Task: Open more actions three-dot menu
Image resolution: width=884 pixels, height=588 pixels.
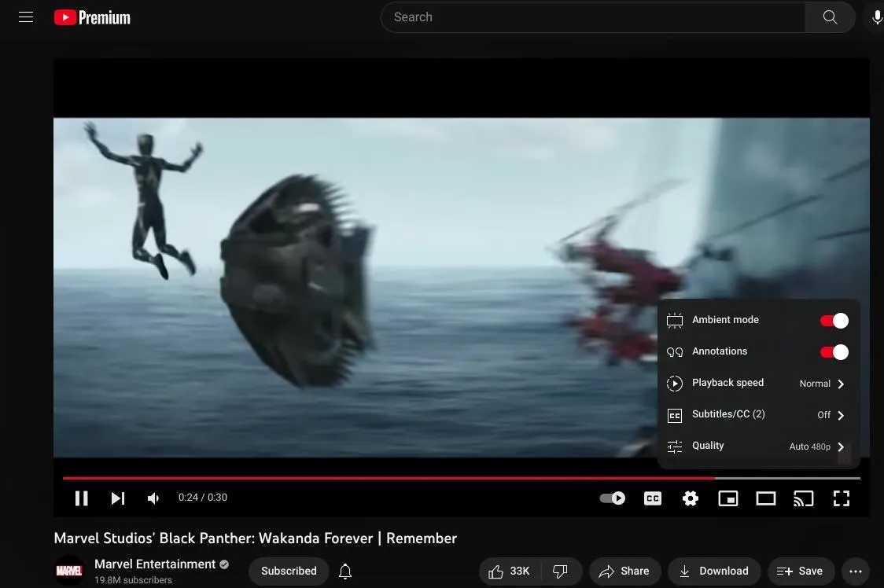Action: 855,571
